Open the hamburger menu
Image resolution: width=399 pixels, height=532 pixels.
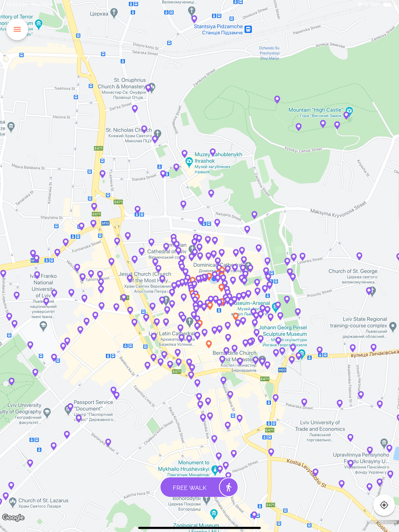pos(17,29)
